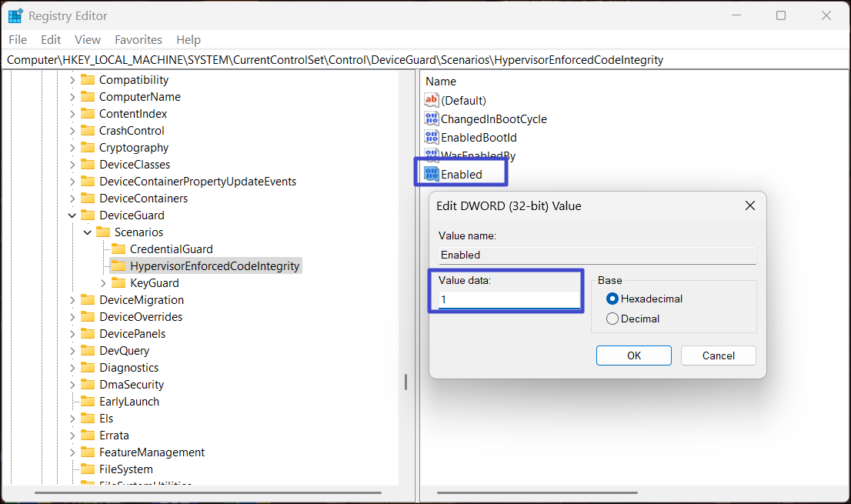Click the ComputerName folder icon
The image size is (851, 504).
coord(88,97)
